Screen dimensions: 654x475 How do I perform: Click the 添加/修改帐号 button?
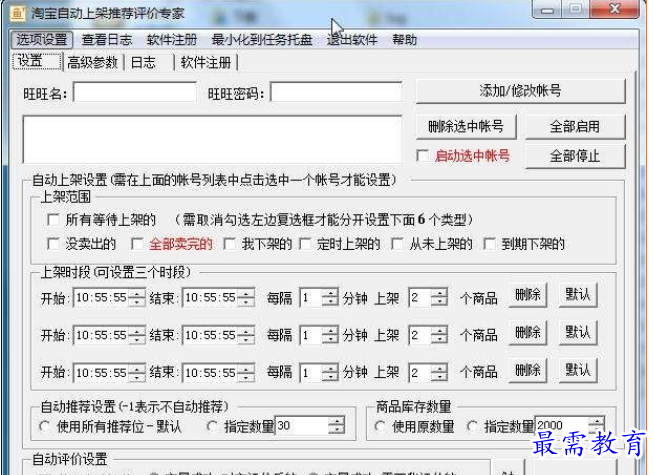tap(521, 91)
